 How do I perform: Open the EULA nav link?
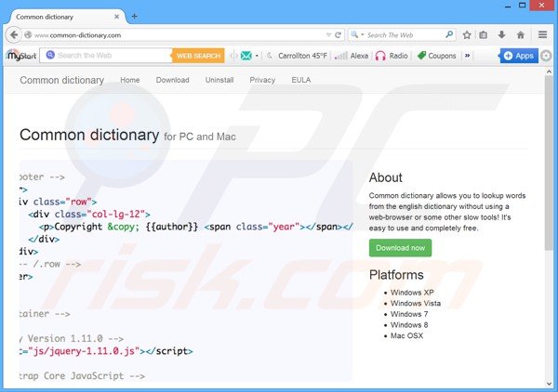(x=301, y=80)
